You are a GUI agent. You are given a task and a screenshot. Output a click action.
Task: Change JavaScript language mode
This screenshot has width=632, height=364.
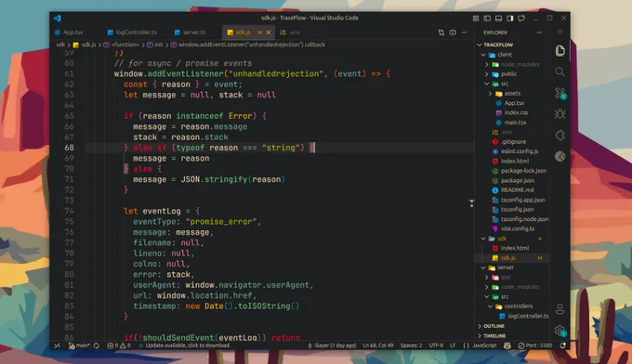click(484, 345)
